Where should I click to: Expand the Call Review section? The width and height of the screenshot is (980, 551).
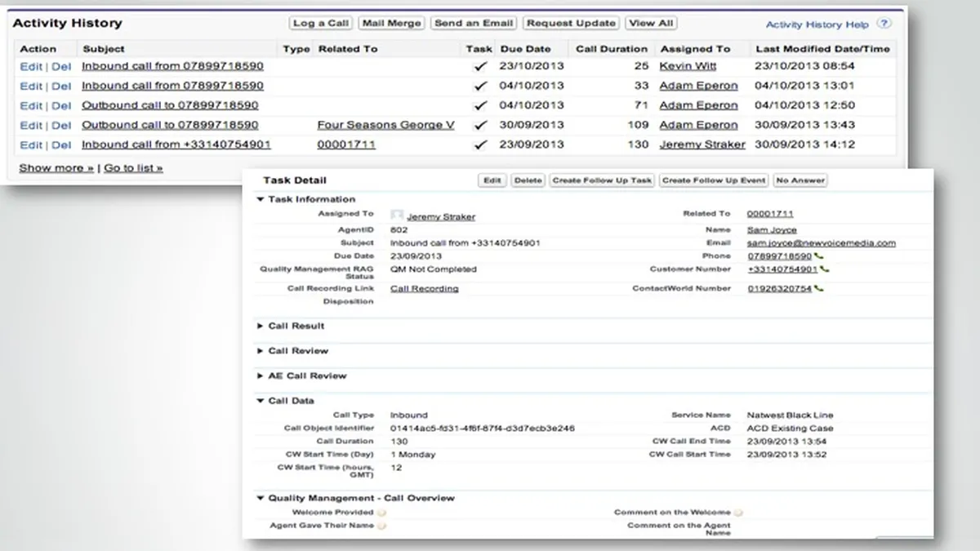[261, 351]
